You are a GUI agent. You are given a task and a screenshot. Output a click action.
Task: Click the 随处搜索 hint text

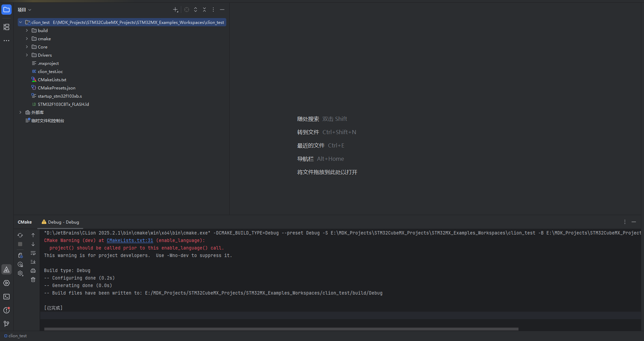[x=308, y=119]
